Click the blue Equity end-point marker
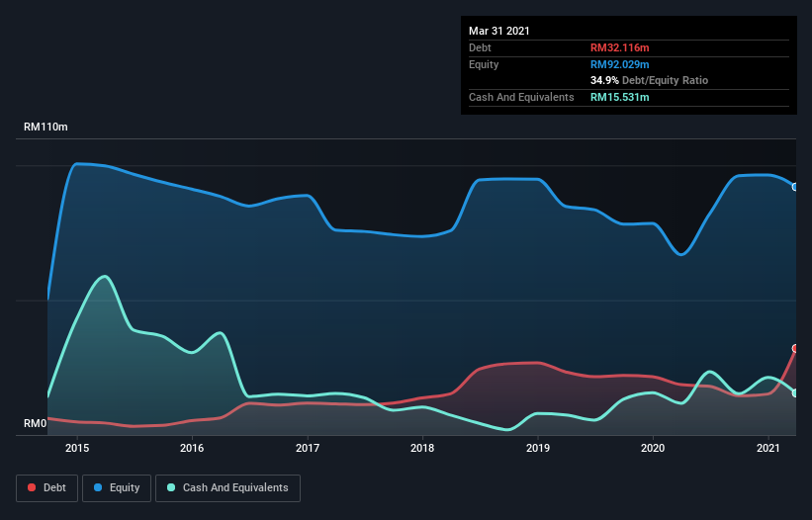 pos(795,187)
